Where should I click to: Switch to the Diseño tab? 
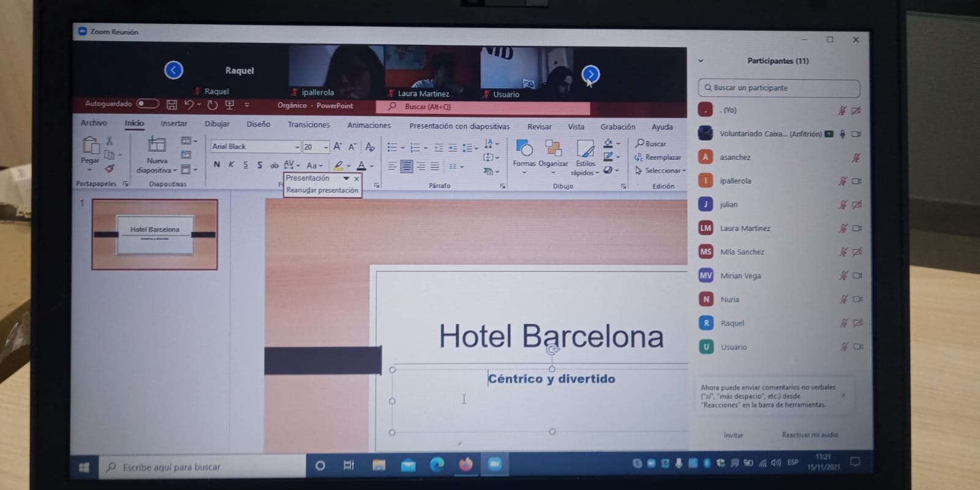coord(258,124)
